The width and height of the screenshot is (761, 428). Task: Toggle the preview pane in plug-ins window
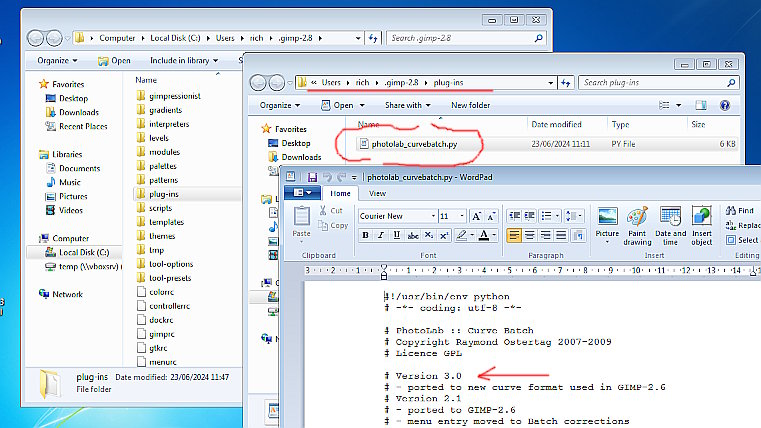700,105
